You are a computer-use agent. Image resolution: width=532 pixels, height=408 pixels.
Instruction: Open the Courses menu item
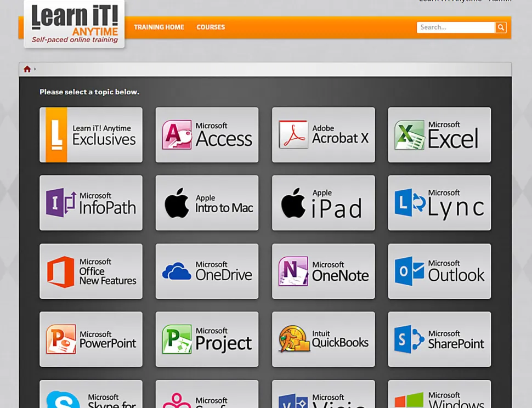point(211,27)
